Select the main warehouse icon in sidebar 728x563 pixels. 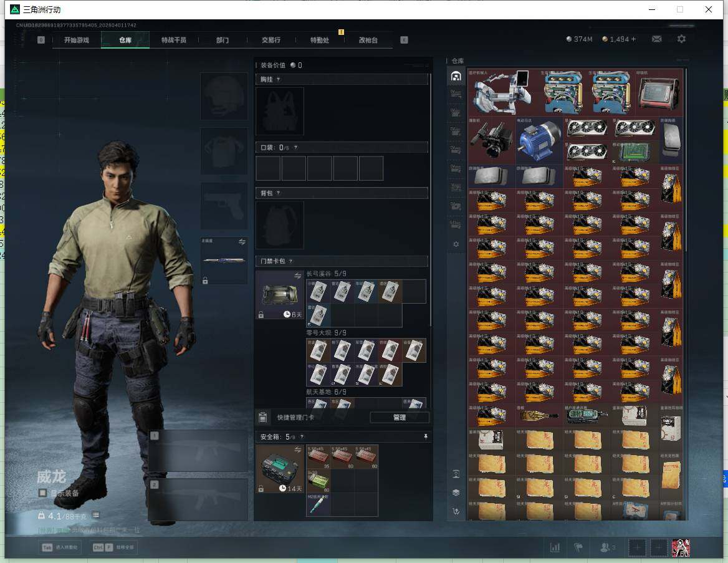[x=456, y=76]
